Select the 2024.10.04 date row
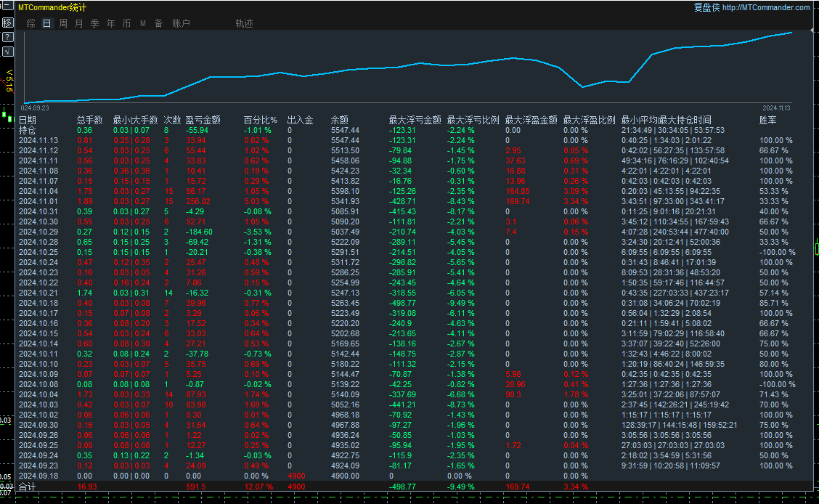Screen dimensions: 819x504 (38, 394)
